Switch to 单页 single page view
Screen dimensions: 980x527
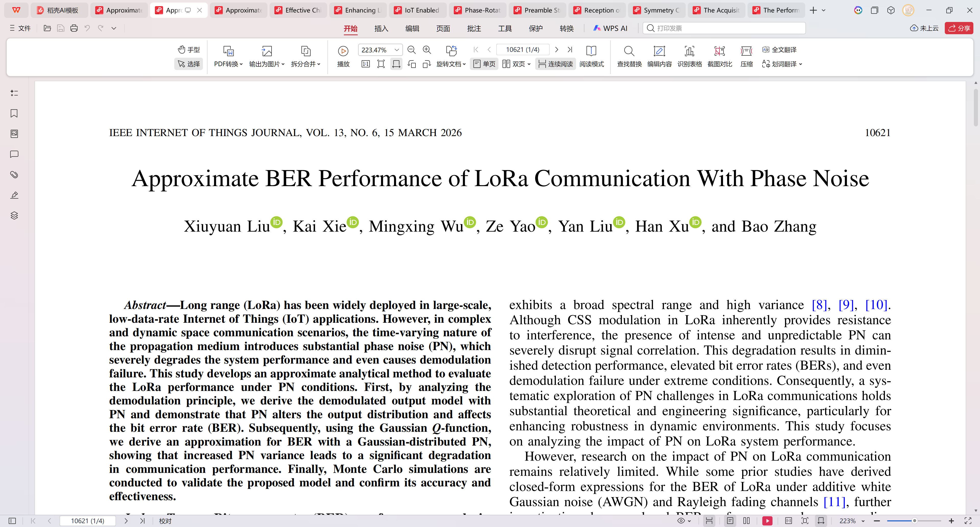coord(484,64)
